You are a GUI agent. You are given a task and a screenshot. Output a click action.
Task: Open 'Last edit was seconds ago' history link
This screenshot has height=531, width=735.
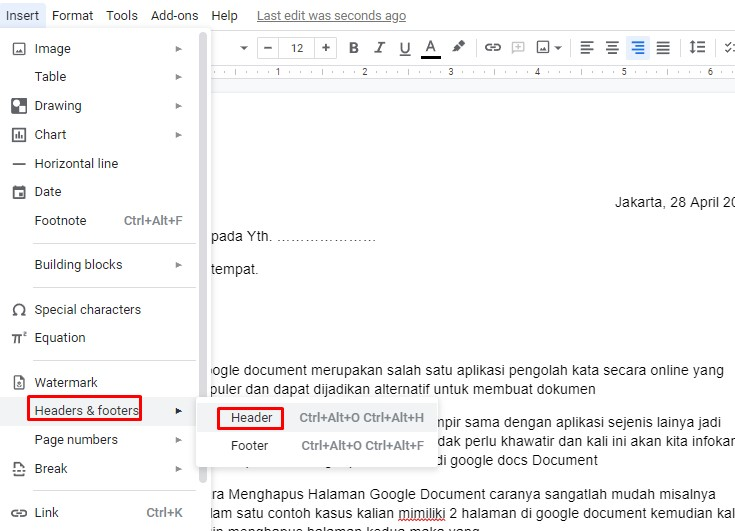click(x=331, y=15)
